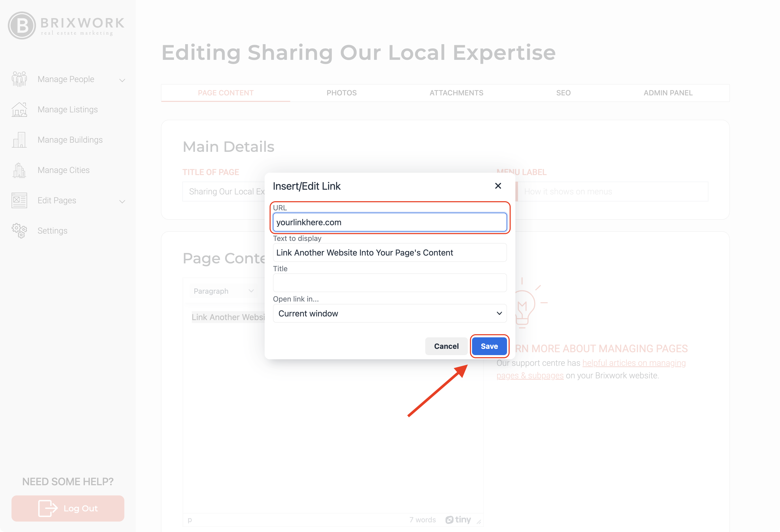Expand the Manage People chevron

click(122, 80)
